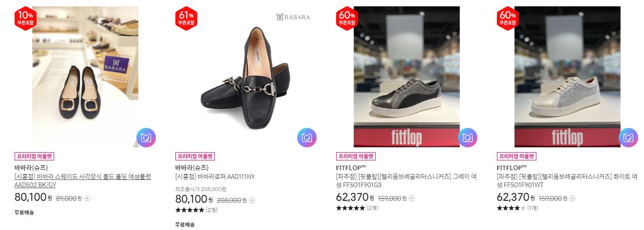The width and height of the screenshot is (644, 230).
Task: Click the 60% badge on grey sneaker
Action: (x=346, y=18)
